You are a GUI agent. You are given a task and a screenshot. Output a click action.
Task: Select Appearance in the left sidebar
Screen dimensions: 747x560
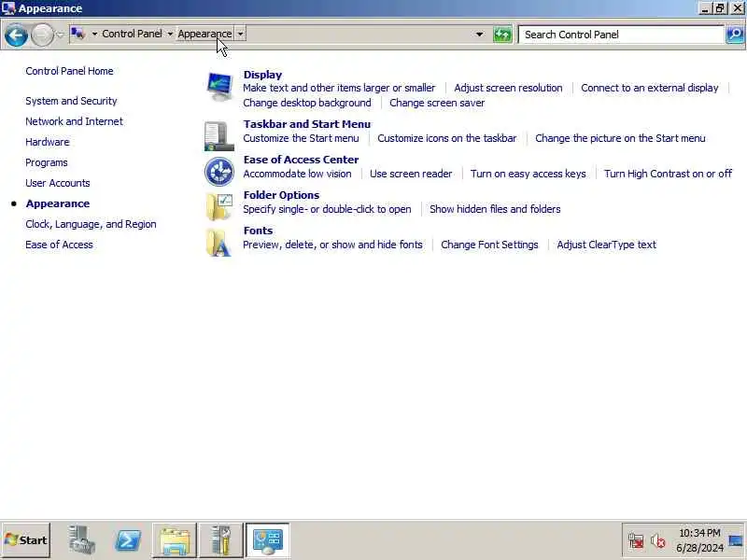[58, 203]
